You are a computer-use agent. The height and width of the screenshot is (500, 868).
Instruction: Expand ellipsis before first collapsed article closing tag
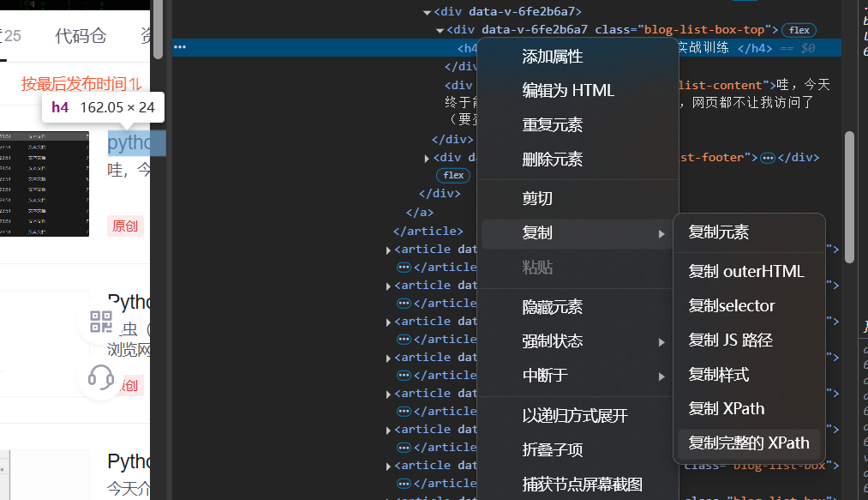(404, 268)
